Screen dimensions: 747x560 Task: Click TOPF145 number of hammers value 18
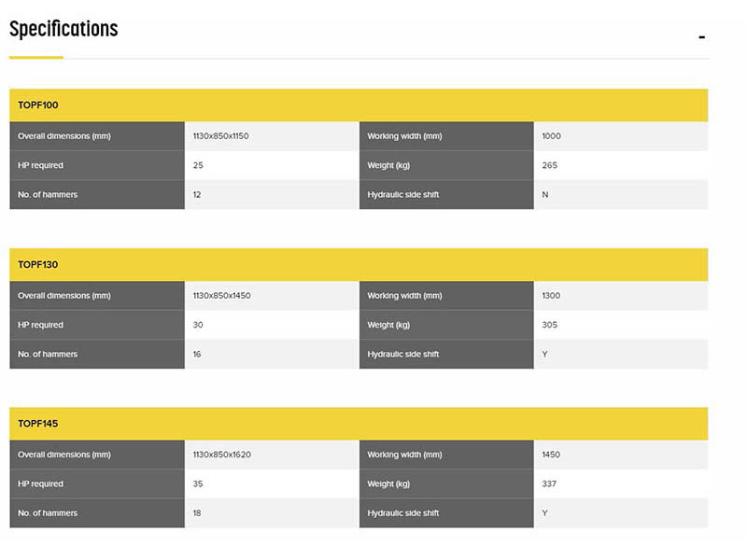pos(197,513)
